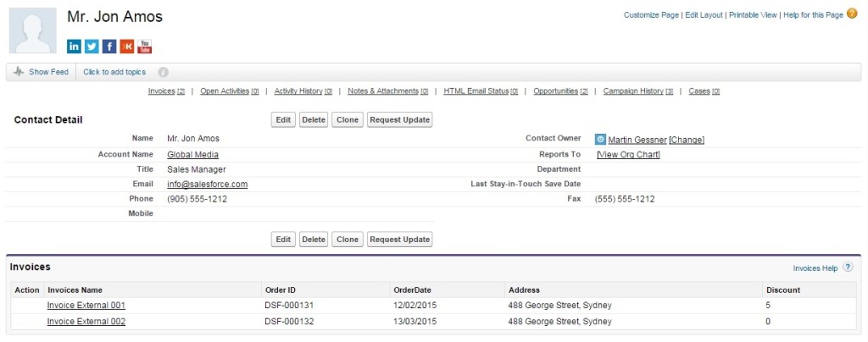Click the Invoices Help question mark icon

[x=848, y=268]
